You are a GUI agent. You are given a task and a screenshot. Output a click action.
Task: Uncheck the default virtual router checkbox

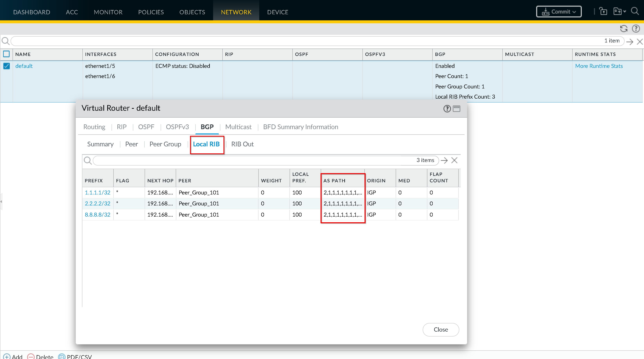click(x=6, y=66)
